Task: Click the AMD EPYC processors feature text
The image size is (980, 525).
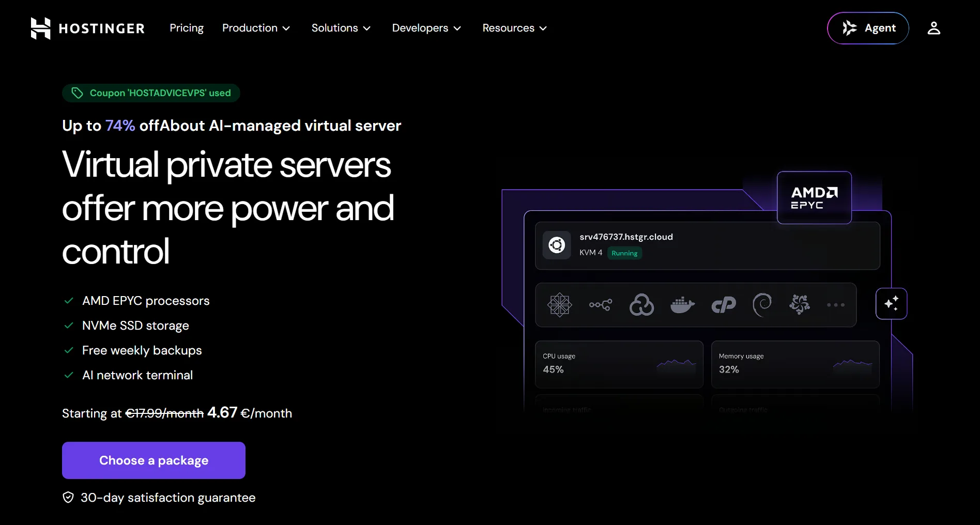Action: 146,301
